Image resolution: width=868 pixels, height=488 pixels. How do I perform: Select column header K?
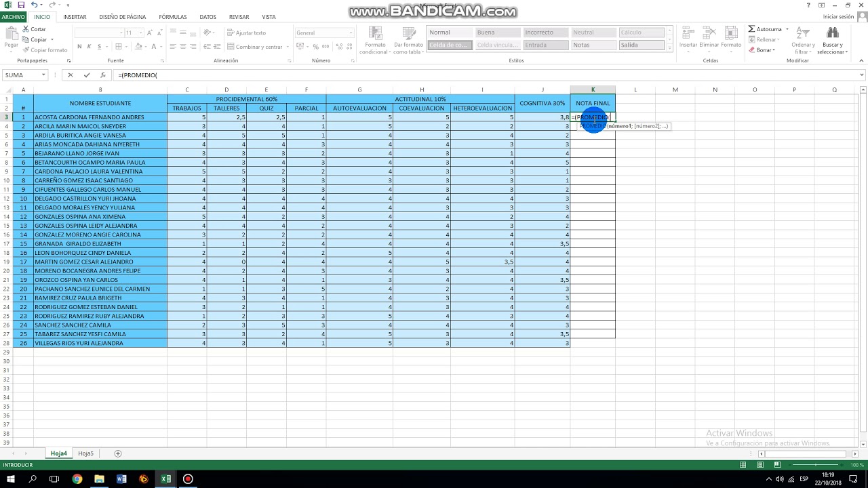tap(593, 89)
